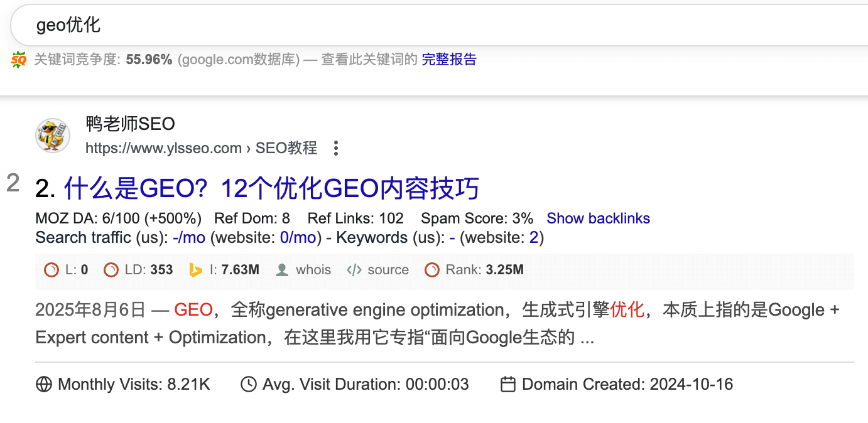Click the Domain Created: 2024-10-16 text
This screenshot has height=423, width=868.
pyautogui.click(x=627, y=384)
